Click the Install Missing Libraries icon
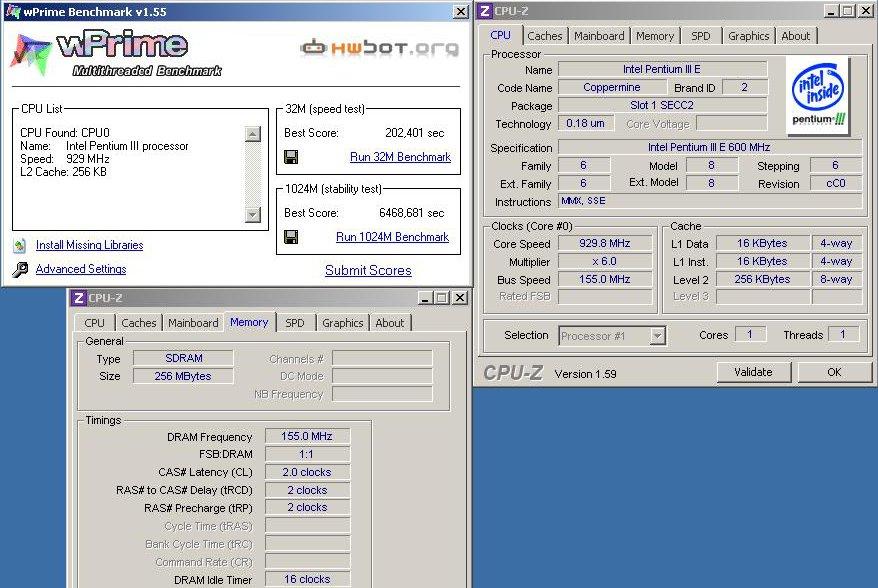This screenshot has height=588, width=878. point(20,245)
